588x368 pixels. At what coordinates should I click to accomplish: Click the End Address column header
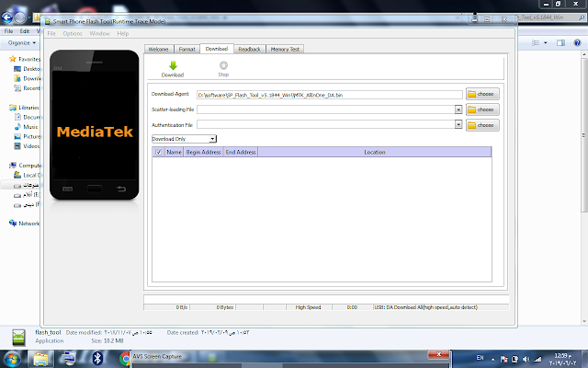coord(241,152)
